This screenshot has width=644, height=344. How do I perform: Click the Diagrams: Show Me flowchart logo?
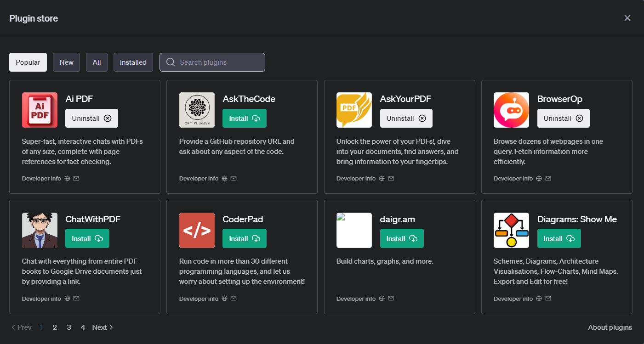click(x=511, y=230)
